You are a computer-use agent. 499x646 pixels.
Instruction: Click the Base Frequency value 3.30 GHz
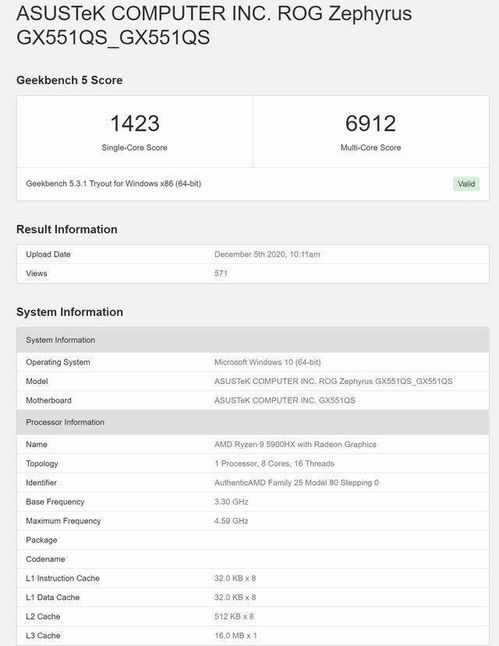coord(231,501)
